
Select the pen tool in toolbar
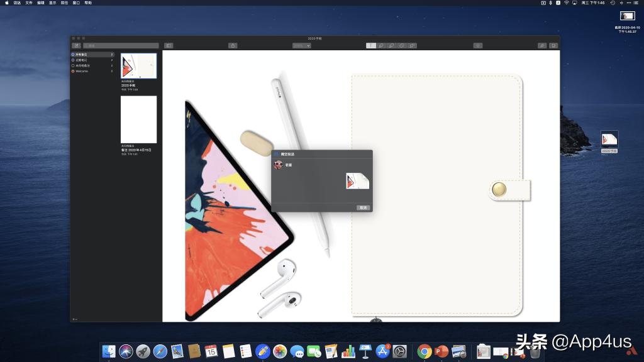[x=381, y=45]
